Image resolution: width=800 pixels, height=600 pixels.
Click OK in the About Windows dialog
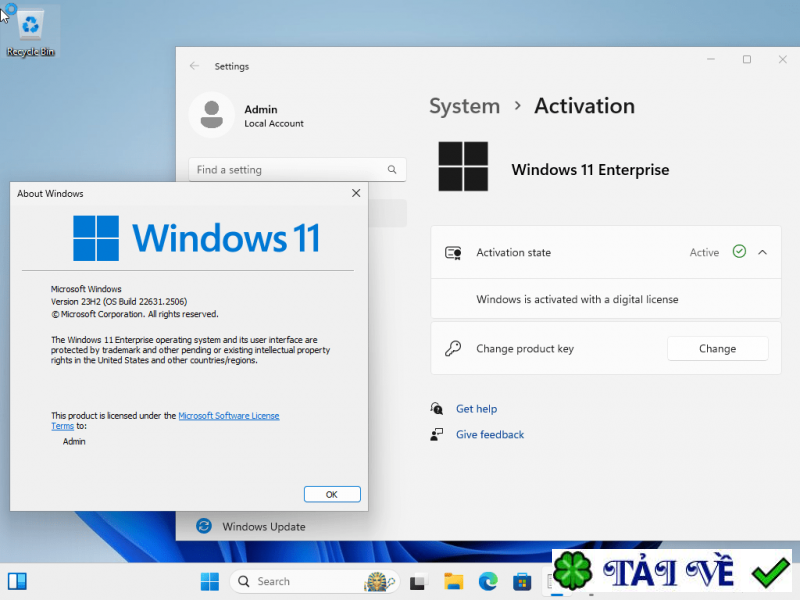point(331,494)
